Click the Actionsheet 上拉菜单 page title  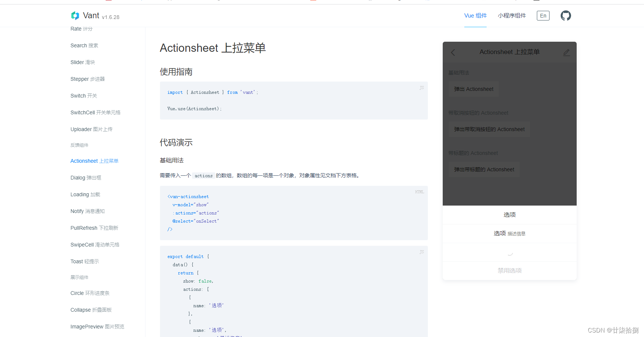(x=213, y=48)
